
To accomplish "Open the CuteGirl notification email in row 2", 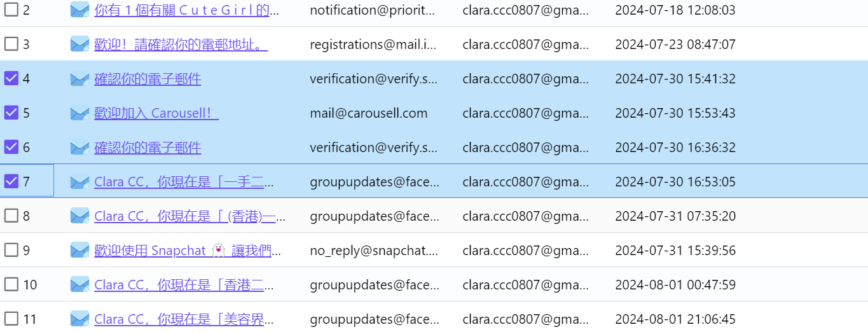I will (186, 10).
